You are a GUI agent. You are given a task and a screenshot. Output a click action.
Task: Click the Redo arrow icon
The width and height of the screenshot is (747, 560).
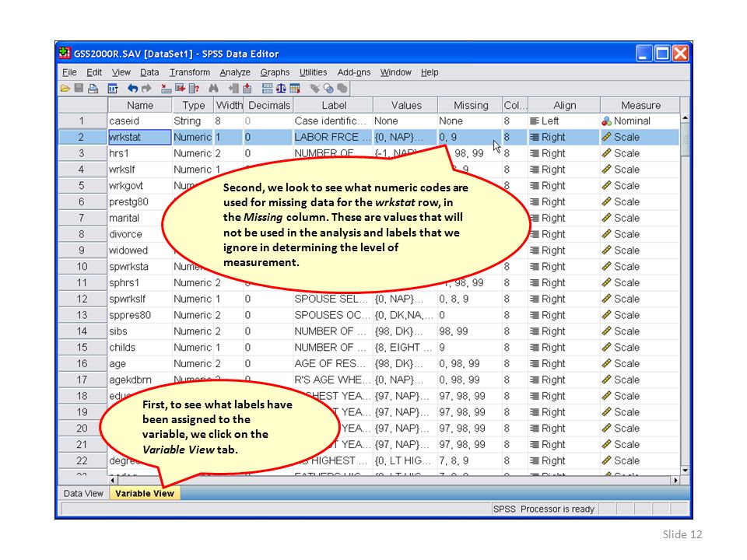point(146,88)
